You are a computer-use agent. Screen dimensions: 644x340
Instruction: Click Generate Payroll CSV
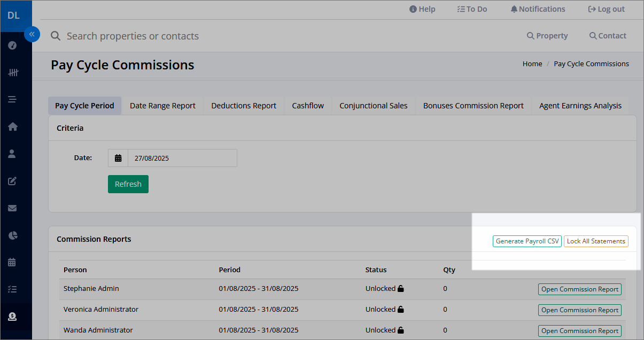[527, 241]
